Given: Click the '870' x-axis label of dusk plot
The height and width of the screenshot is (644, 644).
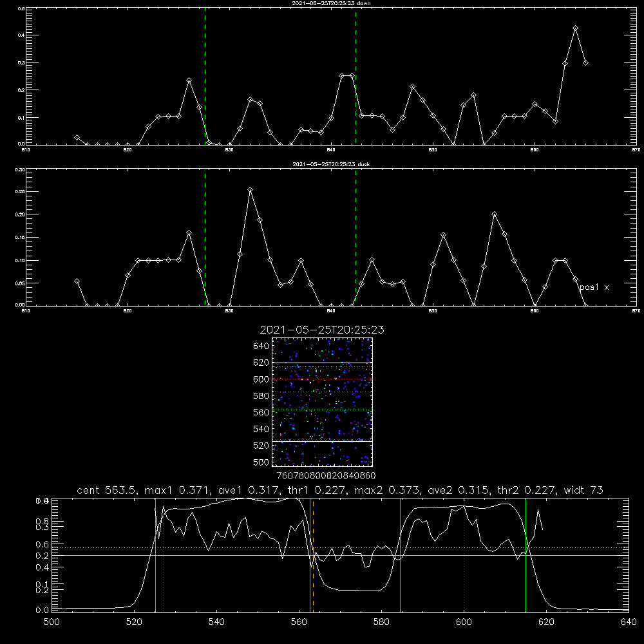Looking at the screenshot, I should coord(636,311).
